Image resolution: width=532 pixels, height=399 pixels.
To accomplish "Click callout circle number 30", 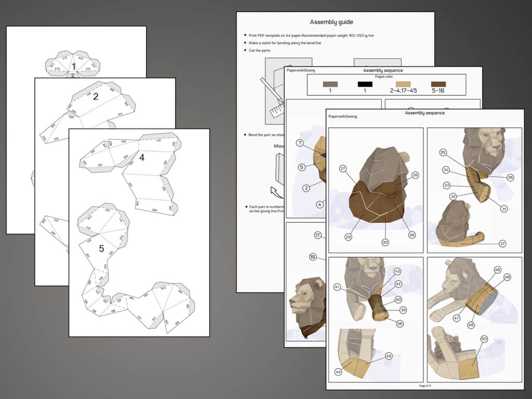I will pos(385,242).
